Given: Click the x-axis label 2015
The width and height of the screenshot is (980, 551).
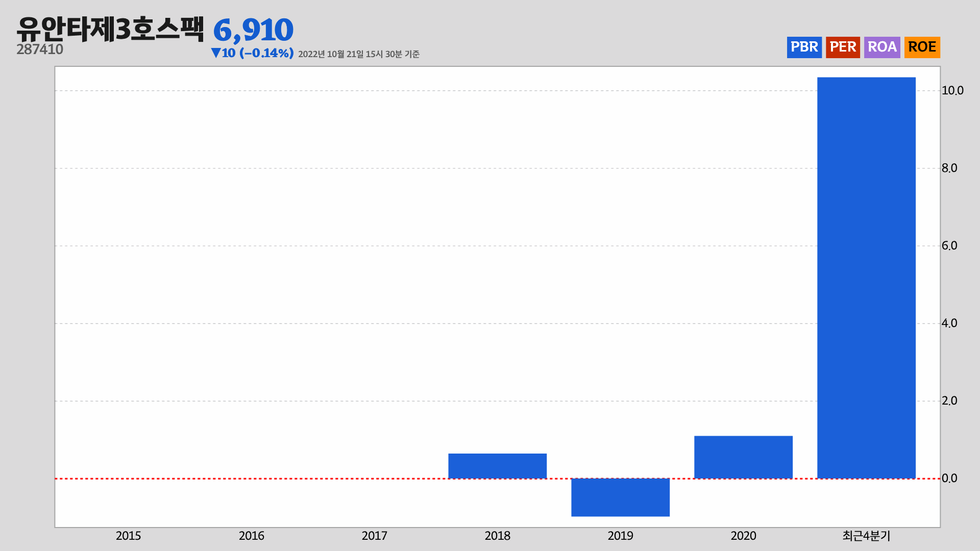Looking at the screenshot, I should [x=128, y=536].
